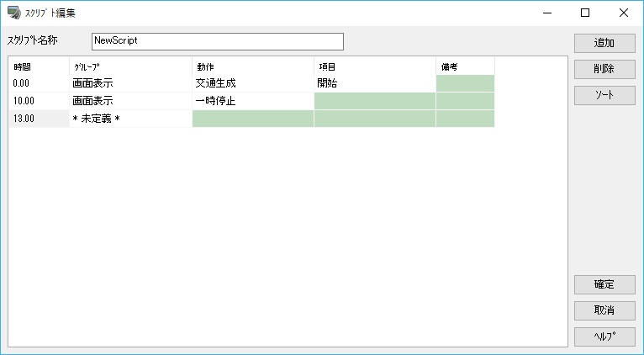Click the 時間 column header

pyautogui.click(x=39, y=66)
